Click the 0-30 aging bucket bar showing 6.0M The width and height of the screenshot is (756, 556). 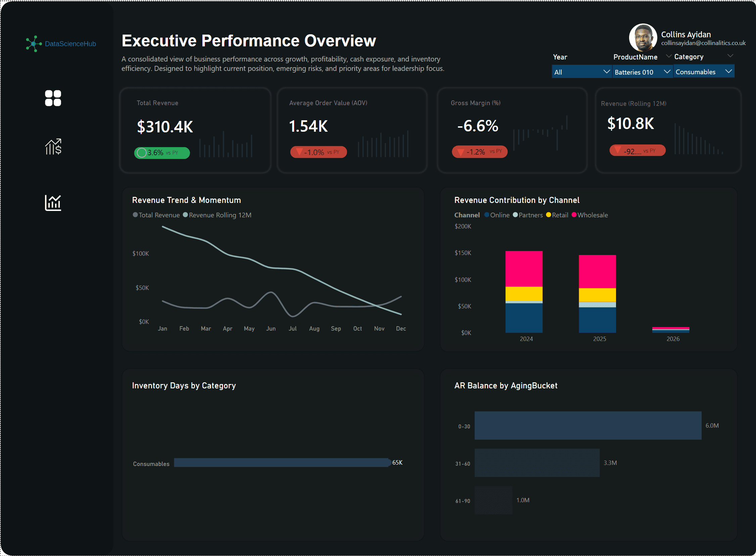(587, 425)
